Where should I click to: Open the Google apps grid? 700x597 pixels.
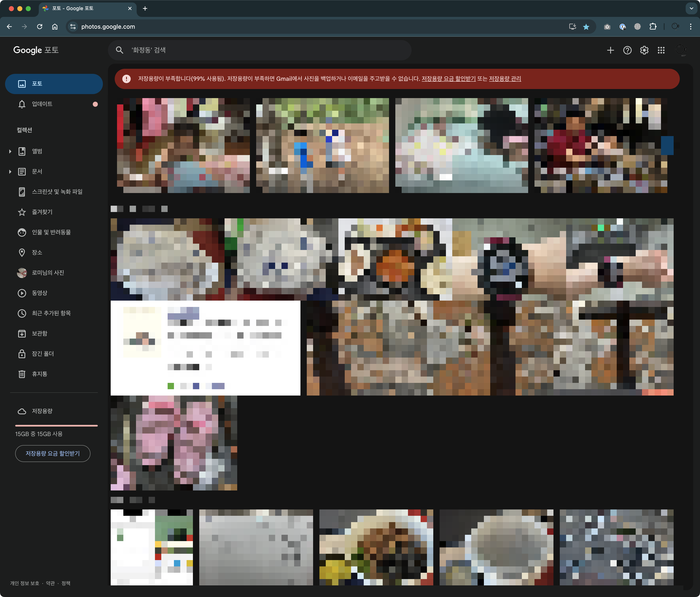[x=661, y=50]
